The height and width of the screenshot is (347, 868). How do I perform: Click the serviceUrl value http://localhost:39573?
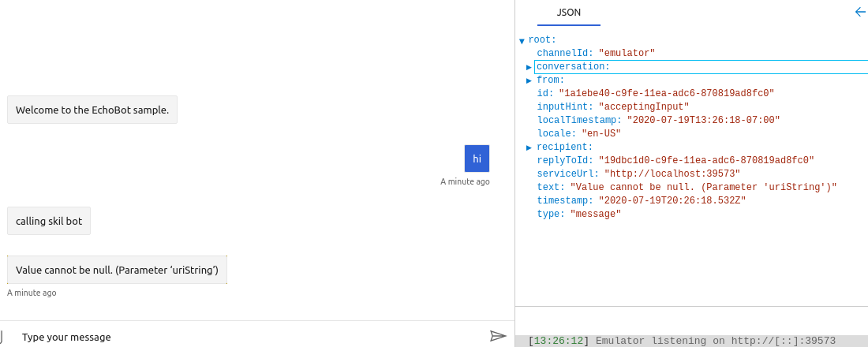click(672, 173)
